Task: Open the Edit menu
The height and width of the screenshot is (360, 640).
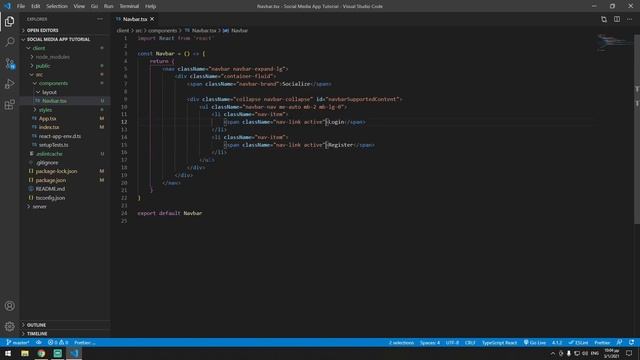Action: click(x=36, y=6)
